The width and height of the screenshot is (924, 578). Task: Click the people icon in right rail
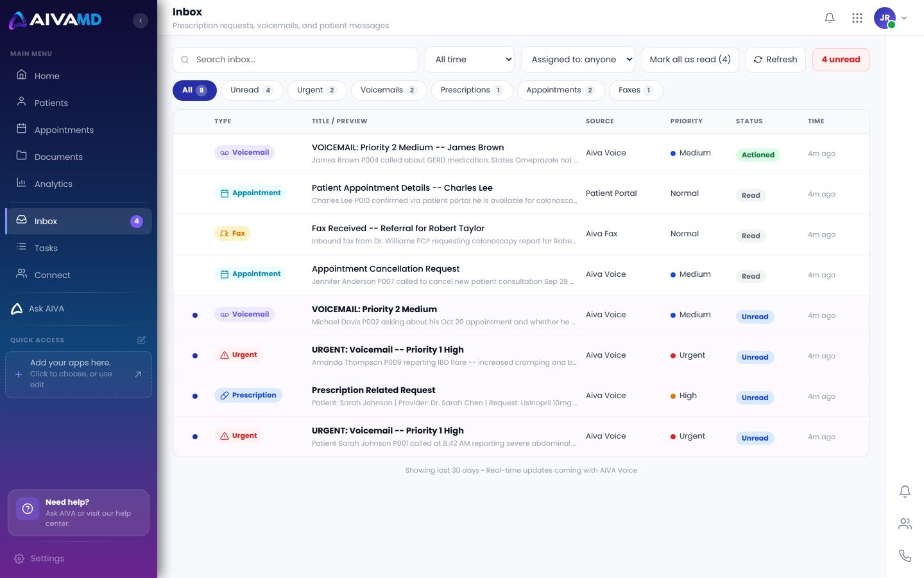(905, 523)
